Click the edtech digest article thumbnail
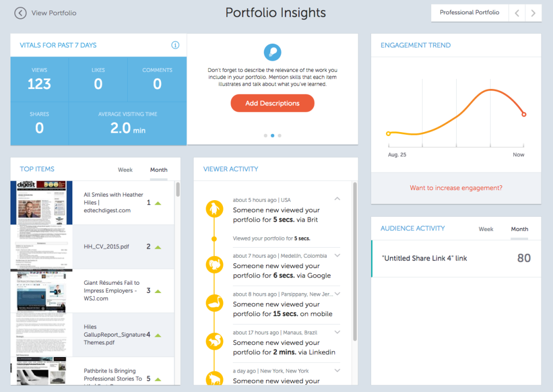The width and height of the screenshot is (553, 392). point(41,203)
